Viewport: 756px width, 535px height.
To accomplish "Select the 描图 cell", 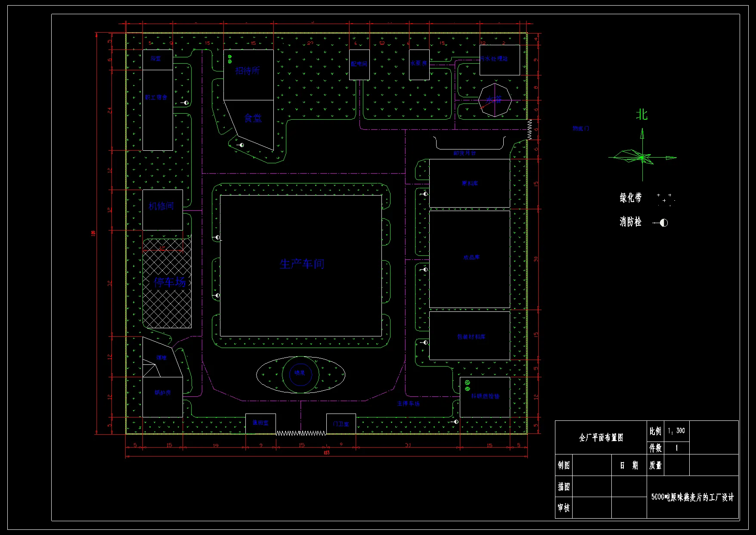I will click(564, 487).
